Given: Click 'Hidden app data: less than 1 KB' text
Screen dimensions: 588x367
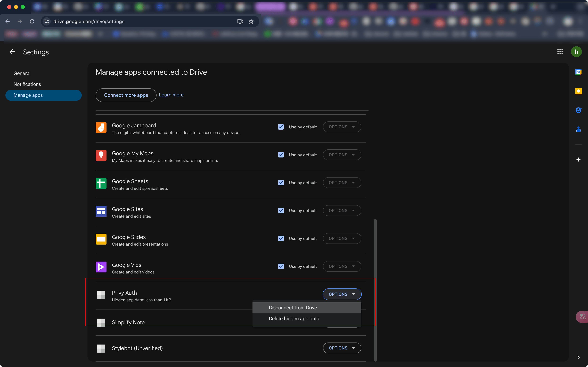Looking at the screenshot, I should (142, 300).
